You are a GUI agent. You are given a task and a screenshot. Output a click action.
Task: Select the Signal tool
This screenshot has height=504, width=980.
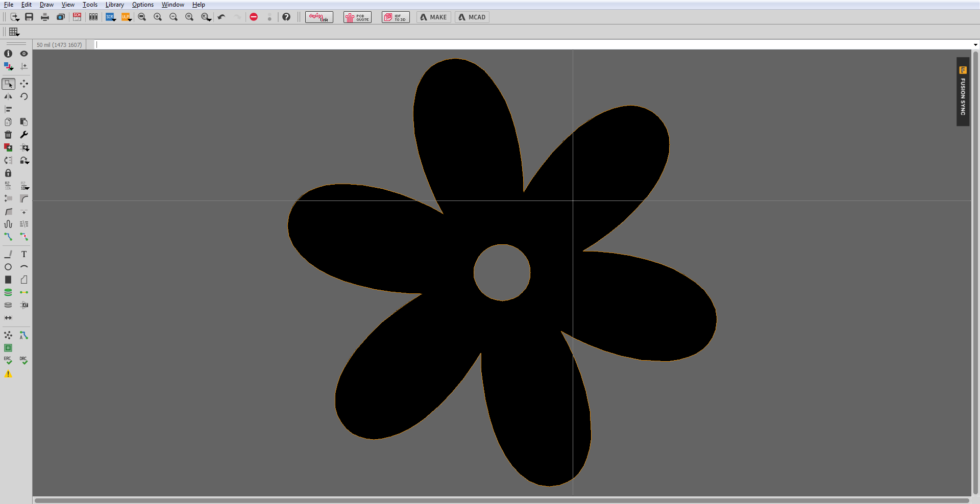tap(24, 292)
